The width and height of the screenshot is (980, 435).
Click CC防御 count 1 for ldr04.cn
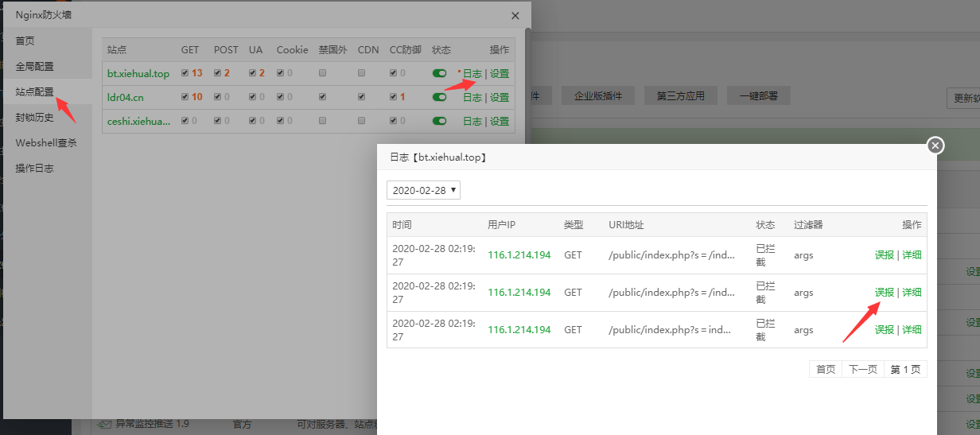coord(402,97)
